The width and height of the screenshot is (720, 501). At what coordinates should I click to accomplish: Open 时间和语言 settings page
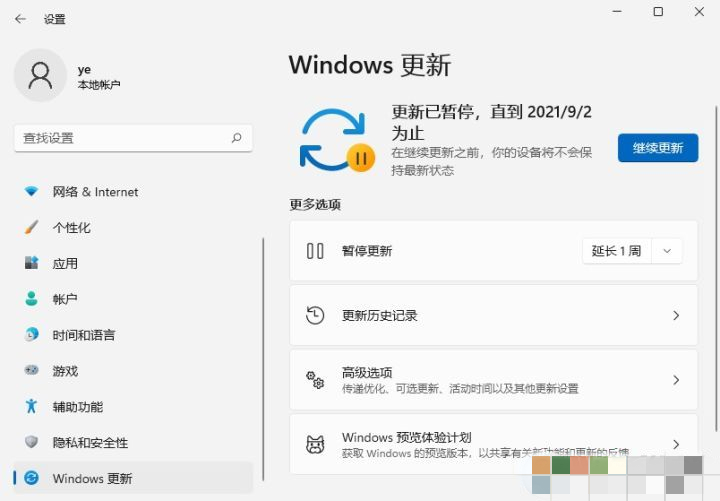click(x=133, y=335)
